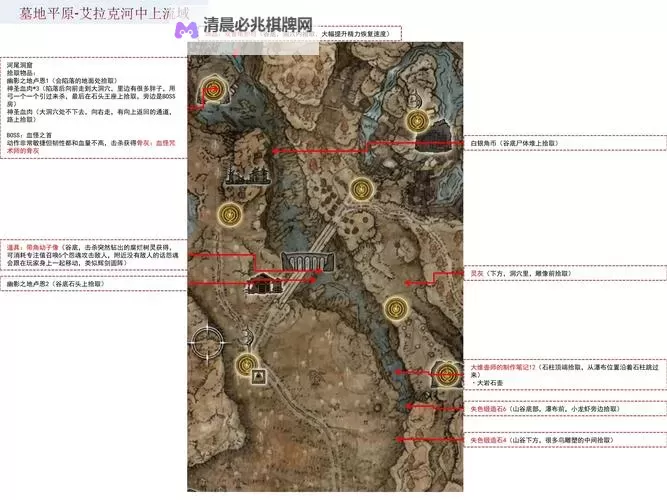Click the BOSS：血怪之首 line
The width and height of the screenshot is (667, 500).
tap(29, 135)
